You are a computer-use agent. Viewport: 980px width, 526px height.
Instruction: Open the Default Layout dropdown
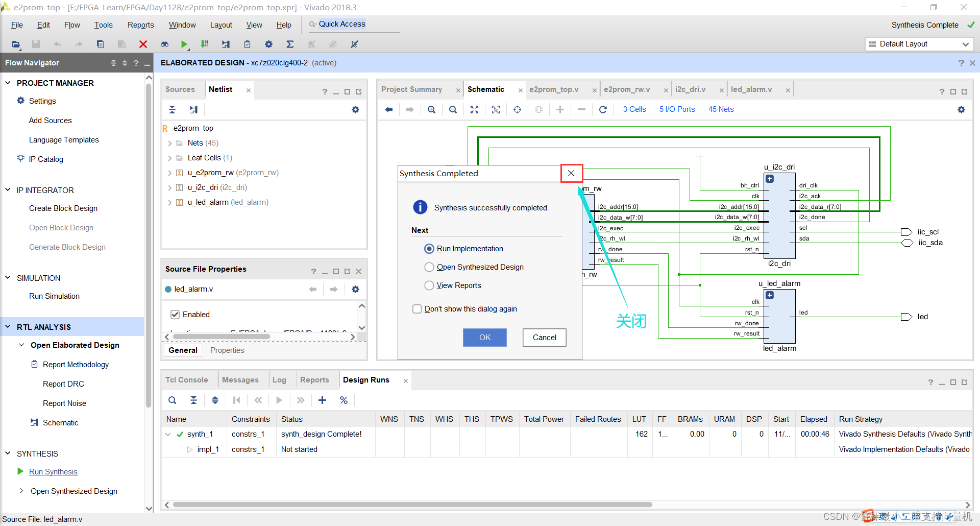(x=919, y=44)
